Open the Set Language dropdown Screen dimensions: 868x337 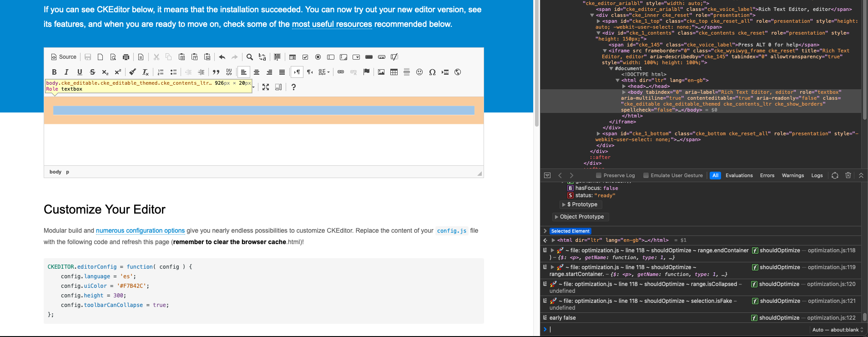(324, 72)
